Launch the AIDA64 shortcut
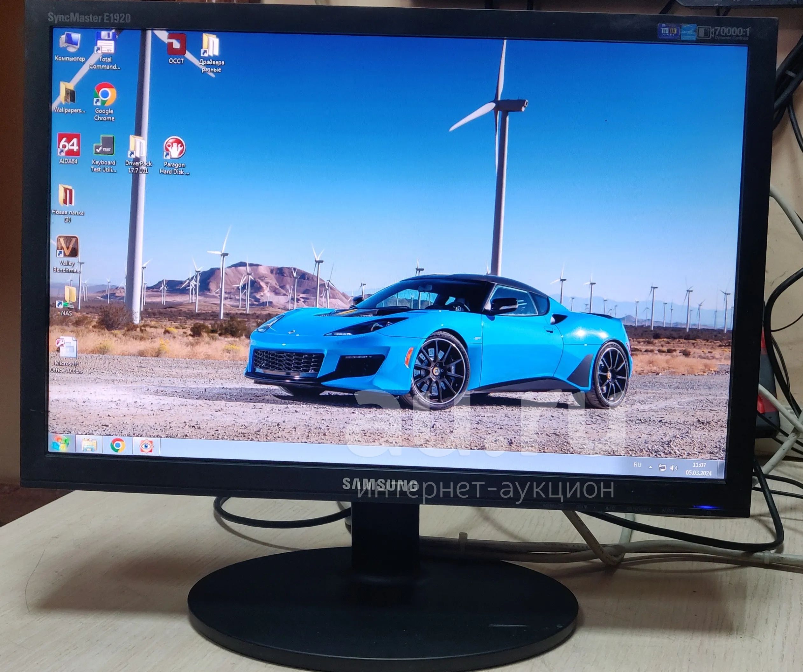 pyautogui.click(x=68, y=148)
